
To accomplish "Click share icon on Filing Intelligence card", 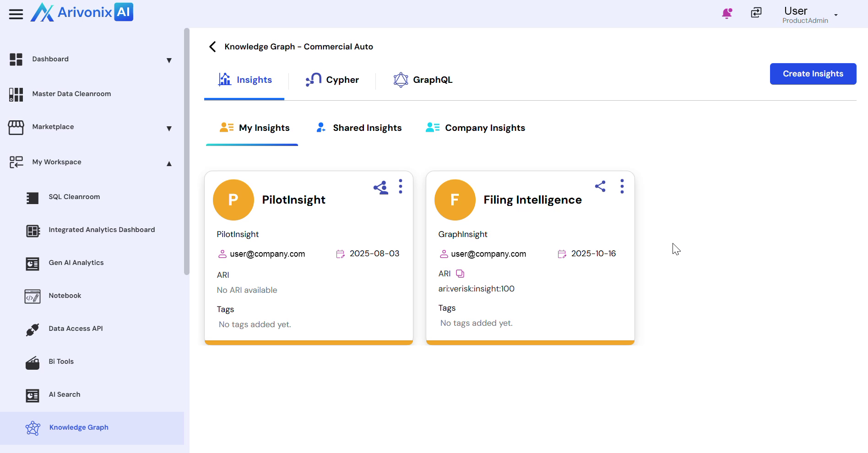I will coord(600,186).
